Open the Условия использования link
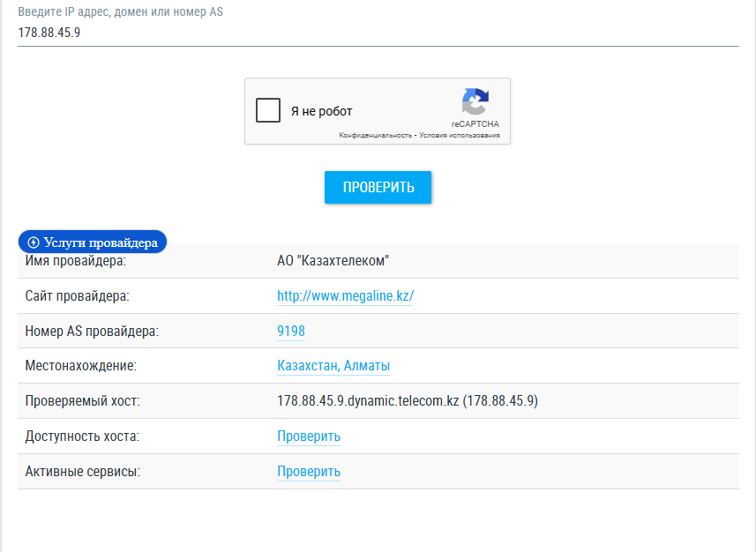This screenshot has height=552, width=756. click(459, 136)
